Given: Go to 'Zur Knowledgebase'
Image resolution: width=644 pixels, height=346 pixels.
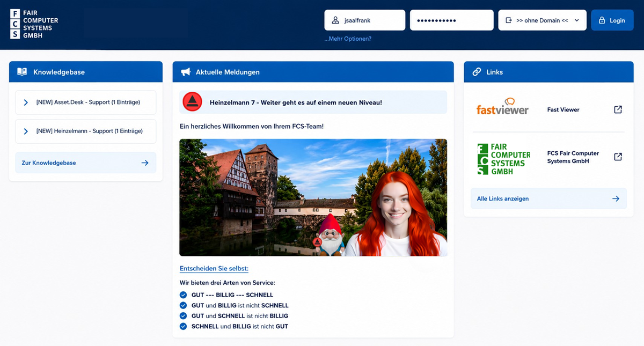Looking at the screenshot, I should 86,163.
